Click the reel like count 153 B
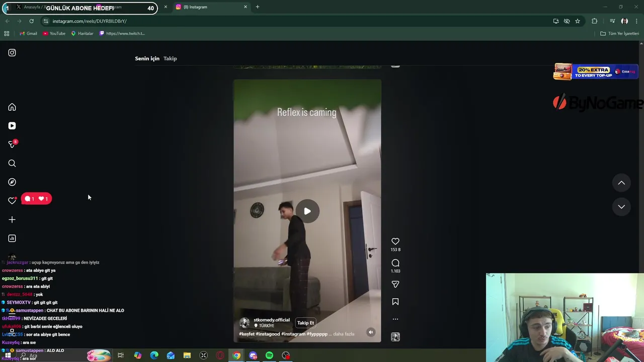 coord(395,249)
